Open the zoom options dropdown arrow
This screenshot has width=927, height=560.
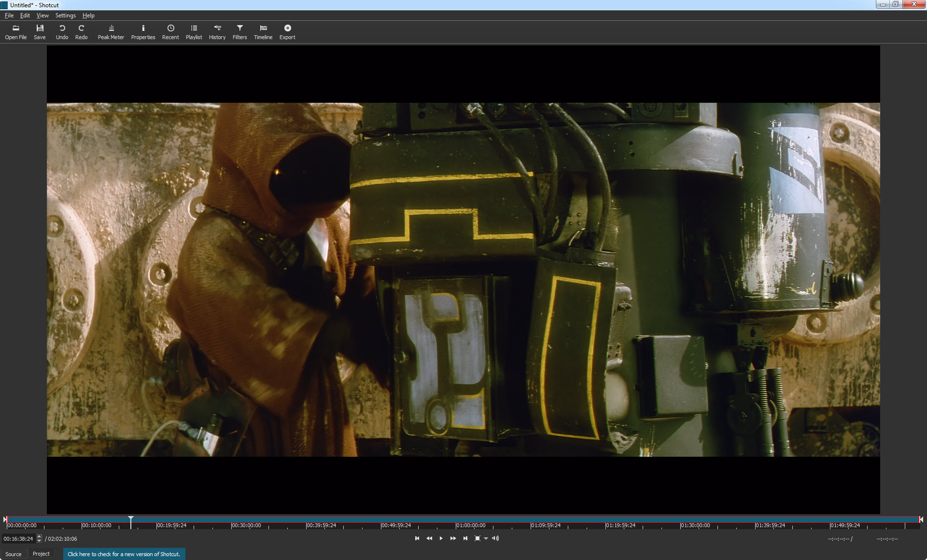[x=486, y=538]
